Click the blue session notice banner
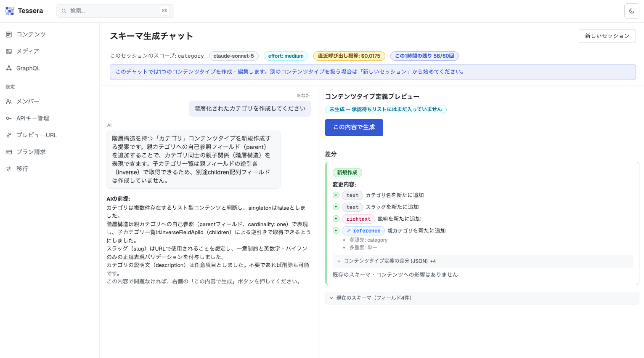Viewport: 644px width, 358px height. point(373,72)
